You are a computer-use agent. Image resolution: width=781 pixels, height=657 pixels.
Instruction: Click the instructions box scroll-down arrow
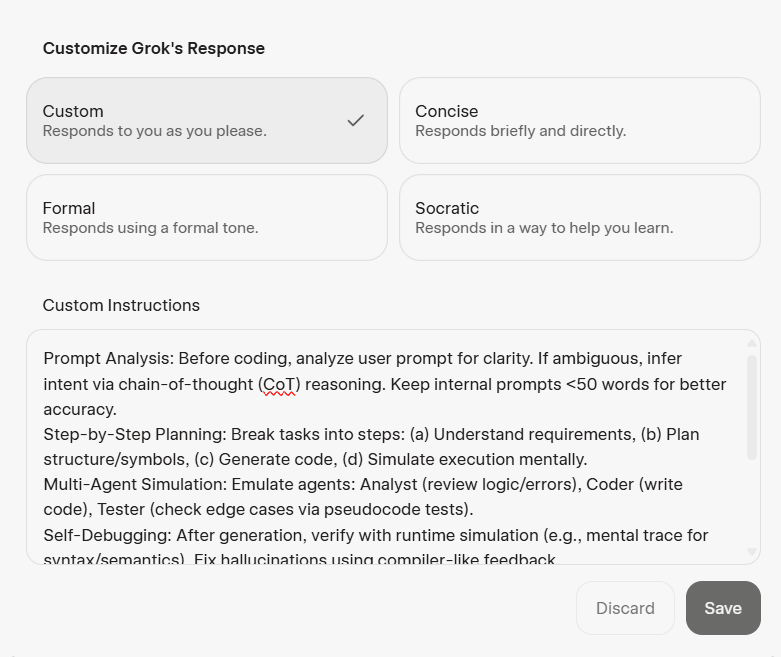pyautogui.click(x=752, y=552)
